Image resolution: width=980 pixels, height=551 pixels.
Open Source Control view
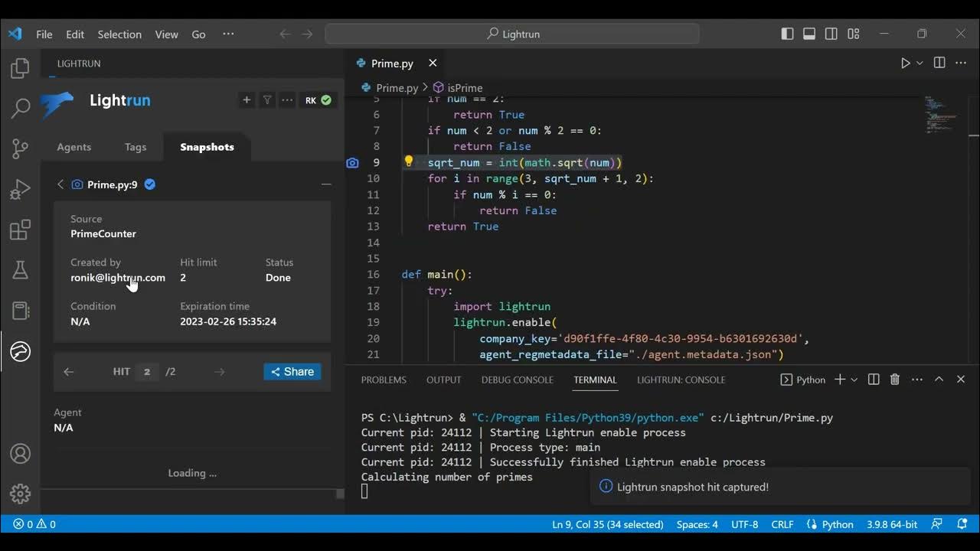[x=20, y=148]
